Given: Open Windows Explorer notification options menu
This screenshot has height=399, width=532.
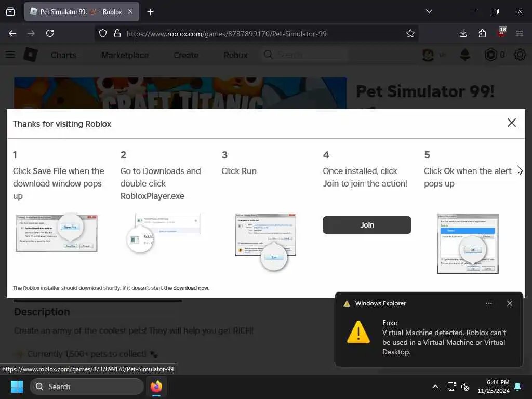Looking at the screenshot, I should point(489,303).
